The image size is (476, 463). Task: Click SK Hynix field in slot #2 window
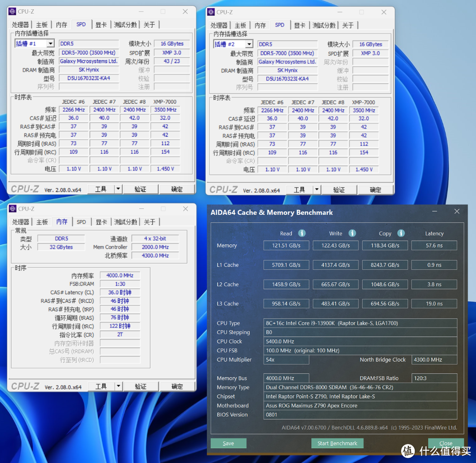pos(287,70)
